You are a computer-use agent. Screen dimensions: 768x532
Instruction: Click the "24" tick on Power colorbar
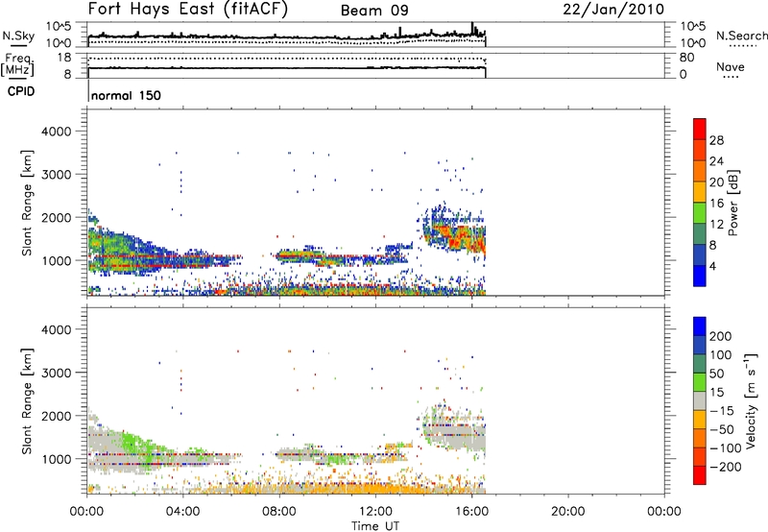(x=716, y=161)
